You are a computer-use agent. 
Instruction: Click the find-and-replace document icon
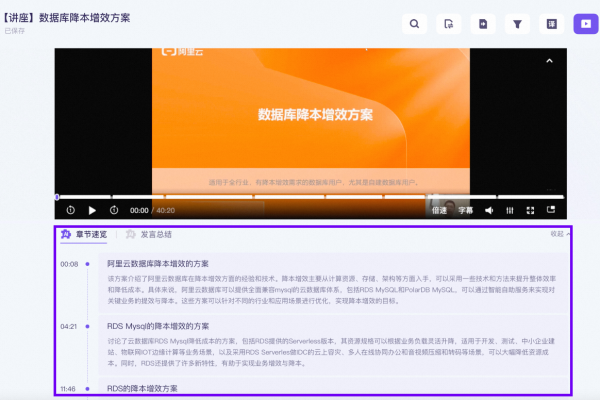click(x=448, y=24)
